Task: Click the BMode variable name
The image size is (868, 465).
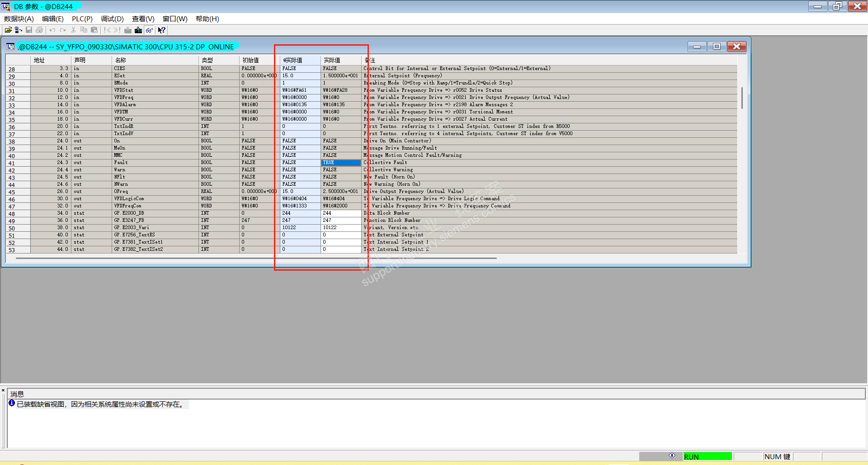Action: [121, 83]
